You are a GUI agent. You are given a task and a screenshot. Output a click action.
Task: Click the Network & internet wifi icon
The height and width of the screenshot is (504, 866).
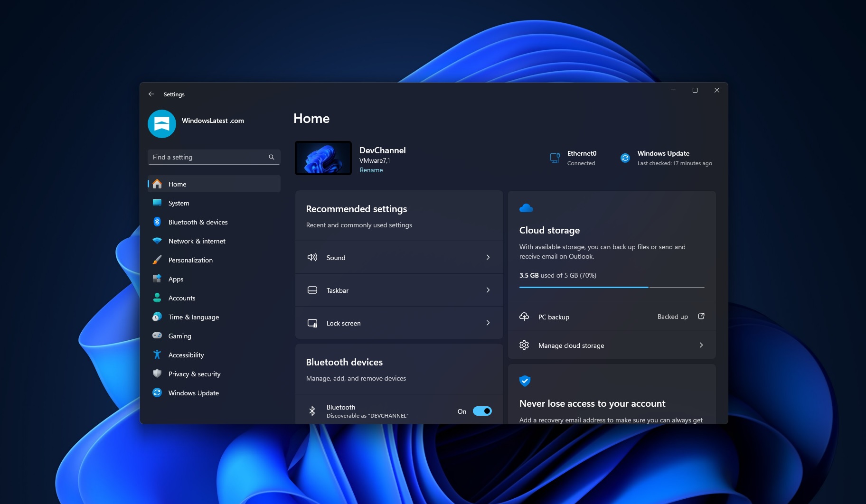(157, 241)
